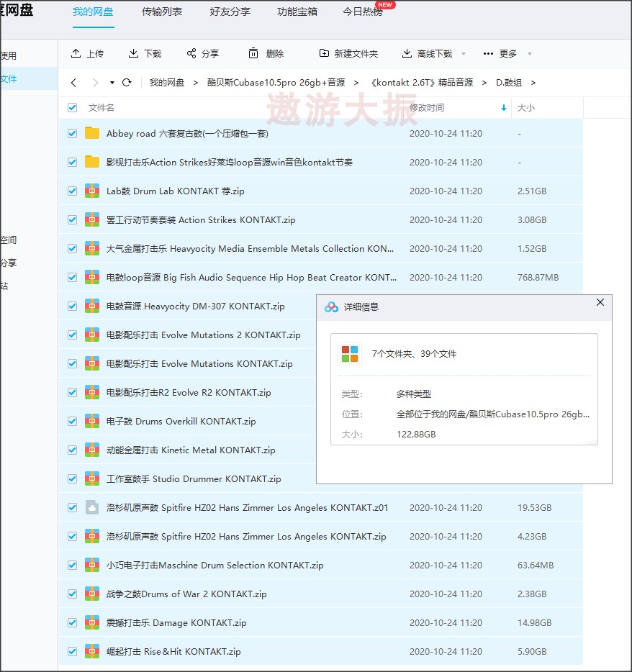Click the zip icon of 电子鼓 Drums Overkill
The width and height of the screenshot is (632, 672).
click(x=92, y=422)
